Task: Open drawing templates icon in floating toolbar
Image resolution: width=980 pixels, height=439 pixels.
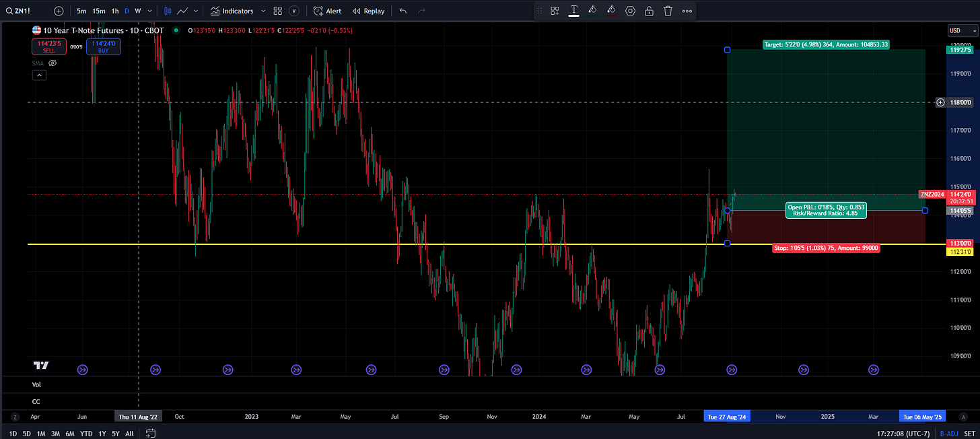Action: [x=555, y=11]
